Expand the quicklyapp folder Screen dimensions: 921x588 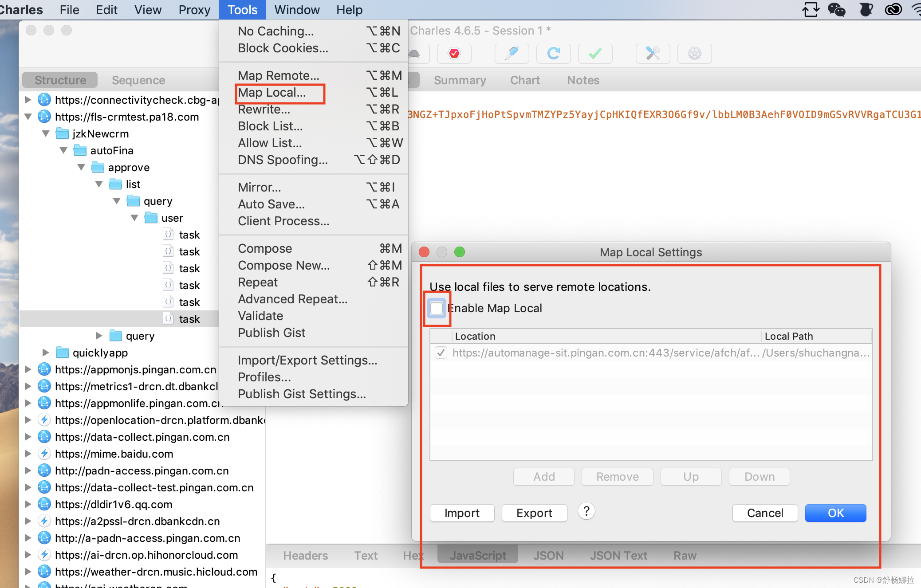click(46, 353)
